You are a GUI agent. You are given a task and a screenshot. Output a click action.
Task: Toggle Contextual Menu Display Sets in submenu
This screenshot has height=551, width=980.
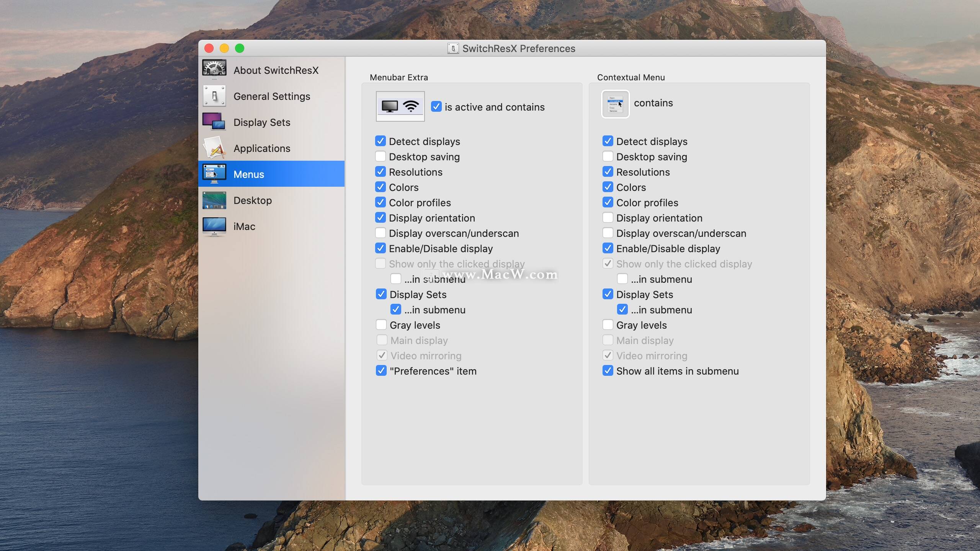[x=622, y=310]
